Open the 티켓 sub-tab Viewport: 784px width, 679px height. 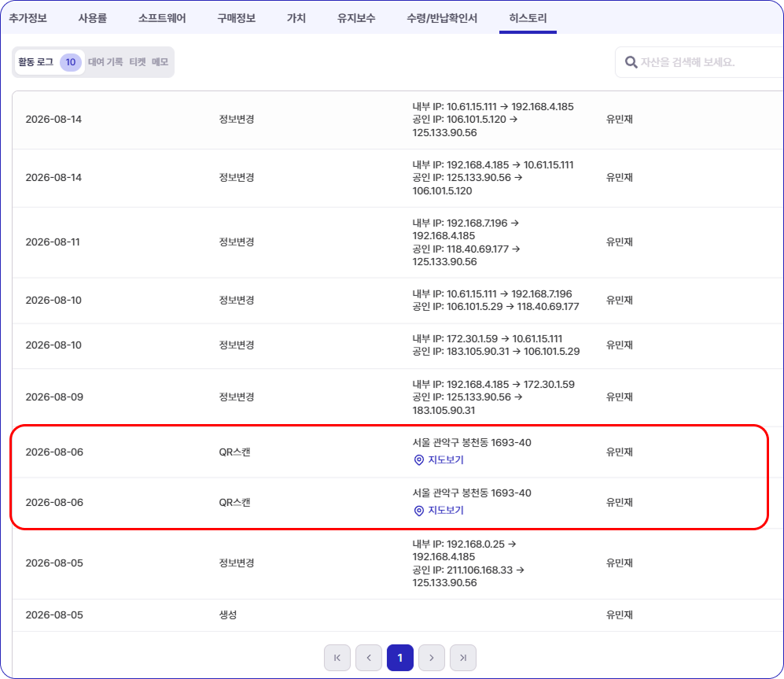(138, 62)
